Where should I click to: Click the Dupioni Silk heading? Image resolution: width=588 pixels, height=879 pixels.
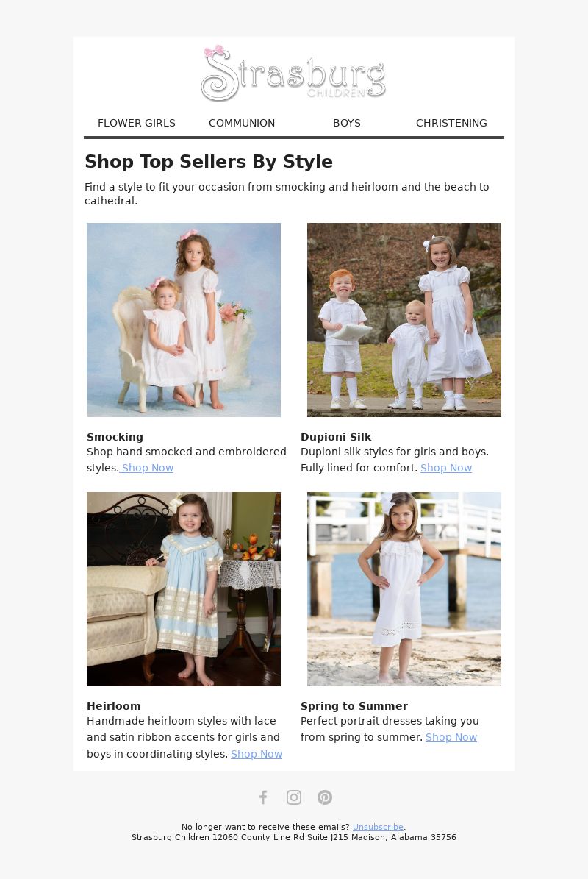pos(336,437)
